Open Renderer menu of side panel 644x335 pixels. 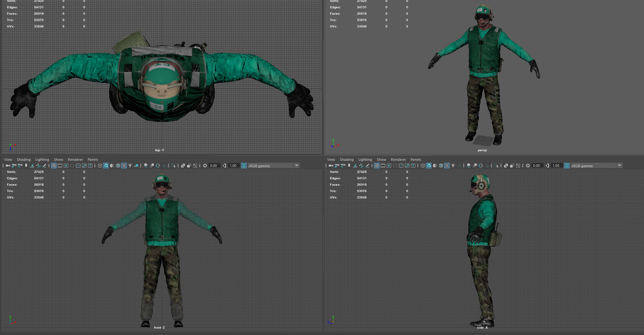tap(398, 160)
